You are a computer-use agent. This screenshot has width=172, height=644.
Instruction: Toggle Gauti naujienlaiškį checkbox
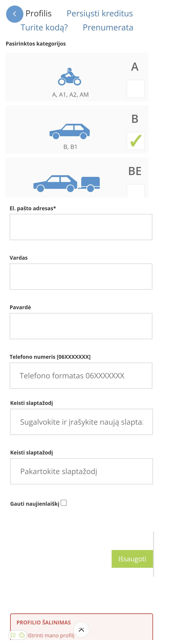[x=64, y=502]
